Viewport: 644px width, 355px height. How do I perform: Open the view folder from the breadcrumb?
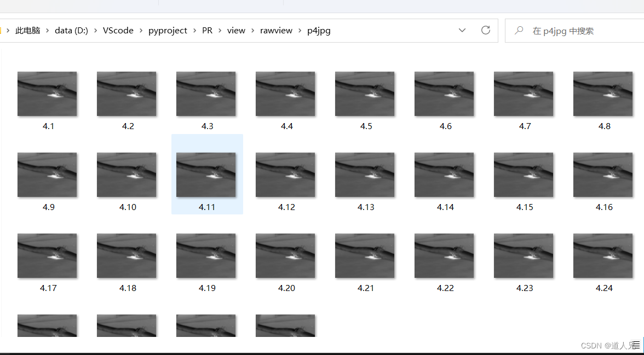coord(236,31)
